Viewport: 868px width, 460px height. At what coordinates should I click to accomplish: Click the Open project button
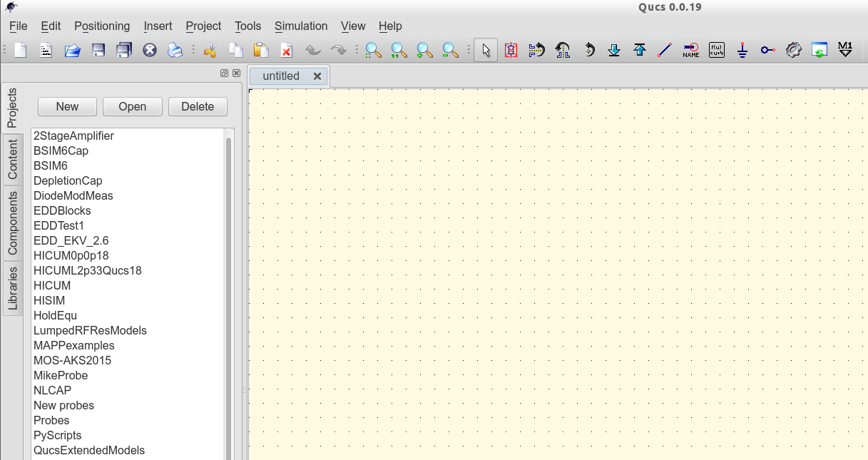pos(133,106)
